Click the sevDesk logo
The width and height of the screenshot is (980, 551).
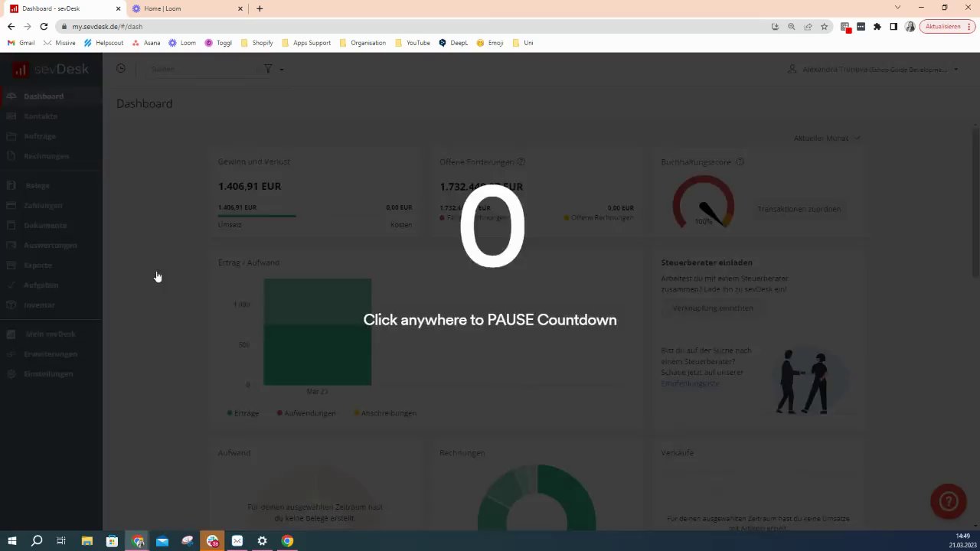51,69
